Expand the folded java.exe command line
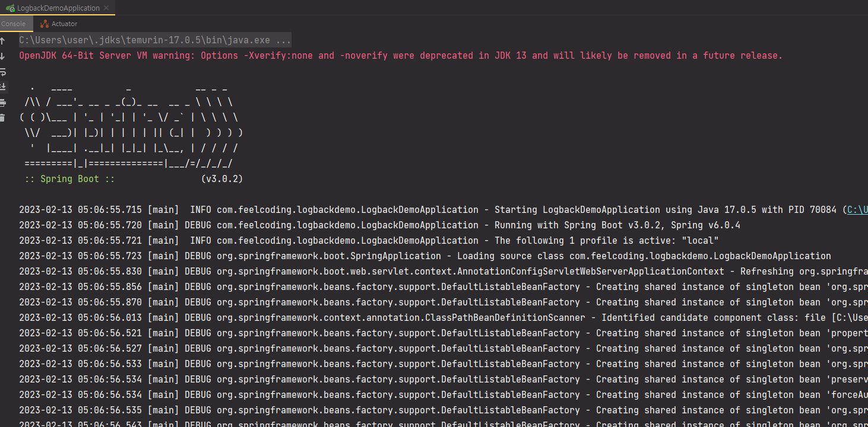 point(155,40)
